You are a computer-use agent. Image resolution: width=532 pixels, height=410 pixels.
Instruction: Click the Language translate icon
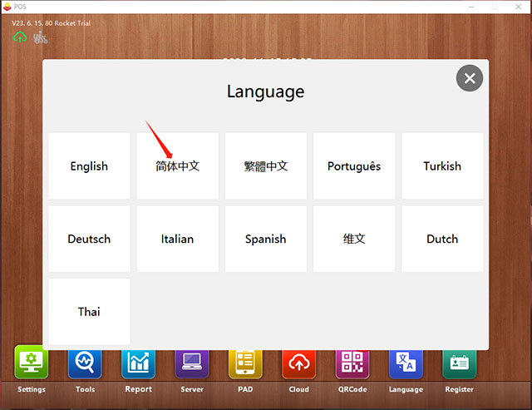click(406, 363)
